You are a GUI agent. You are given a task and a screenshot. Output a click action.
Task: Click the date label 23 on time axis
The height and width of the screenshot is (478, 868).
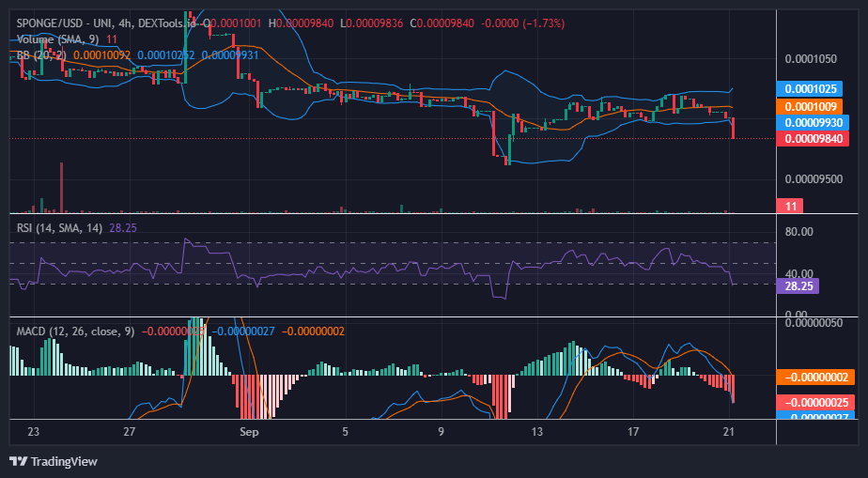tap(34, 432)
